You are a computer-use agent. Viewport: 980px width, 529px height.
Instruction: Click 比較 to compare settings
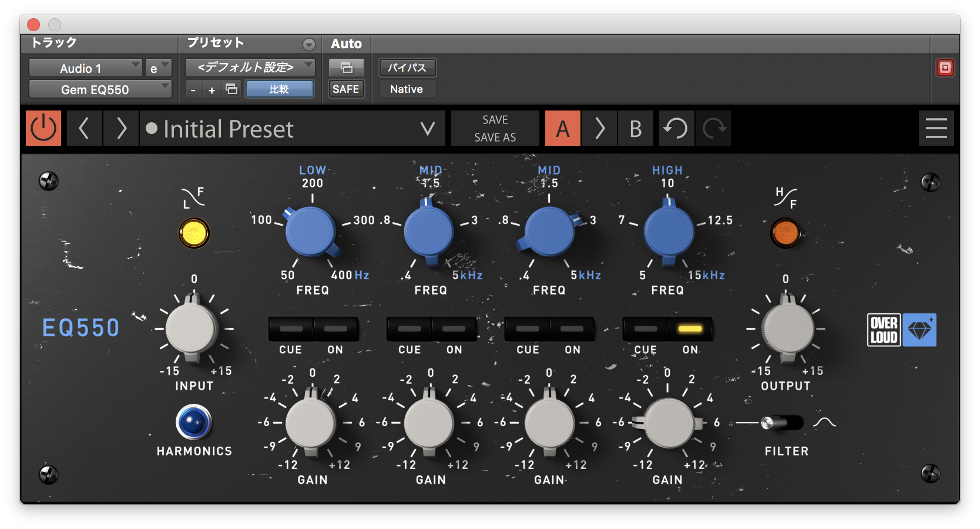pos(280,89)
